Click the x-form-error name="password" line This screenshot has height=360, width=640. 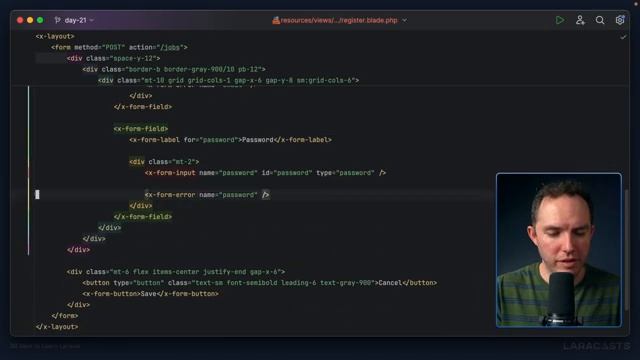(x=207, y=195)
